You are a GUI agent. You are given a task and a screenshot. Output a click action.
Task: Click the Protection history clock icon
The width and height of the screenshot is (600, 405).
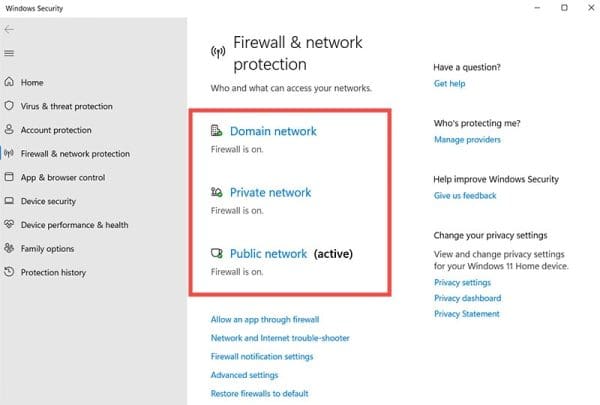coord(9,272)
